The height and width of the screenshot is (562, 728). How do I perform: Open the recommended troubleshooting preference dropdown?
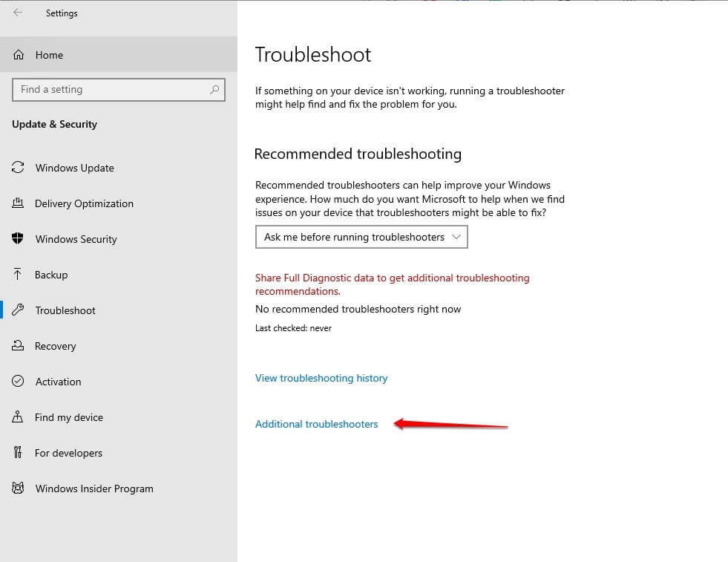coord(361,237)
